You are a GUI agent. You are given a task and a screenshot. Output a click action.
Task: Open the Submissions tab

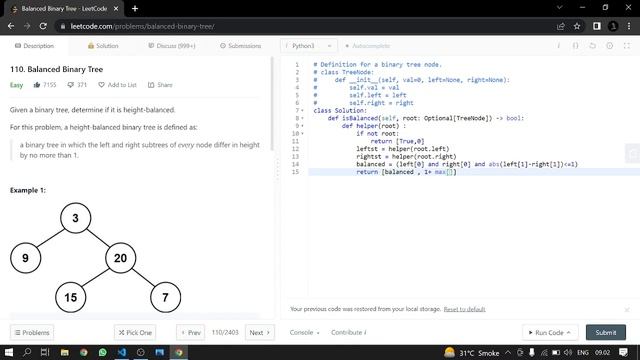240,46
